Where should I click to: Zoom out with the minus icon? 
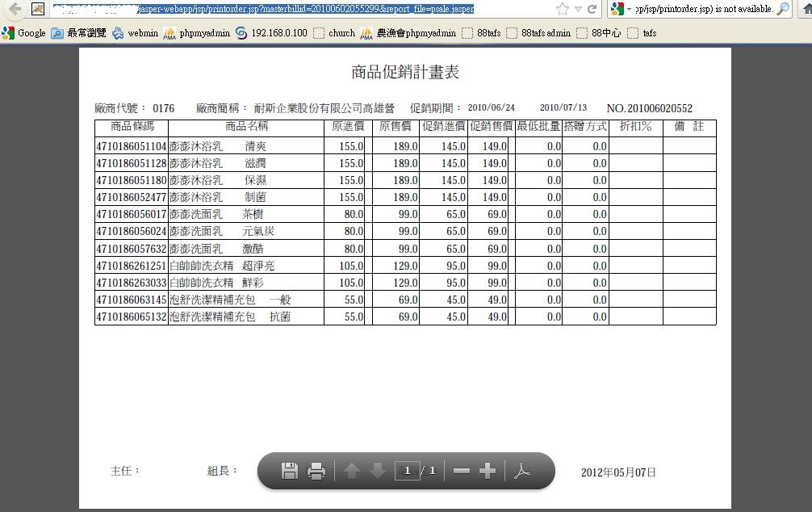coord(461,471)
